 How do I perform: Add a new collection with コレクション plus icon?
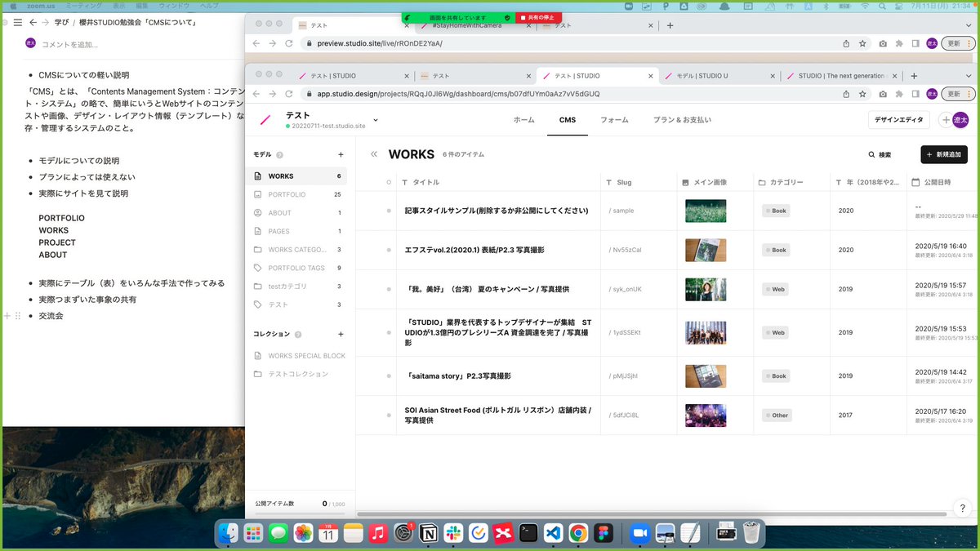tap(341, 334)
